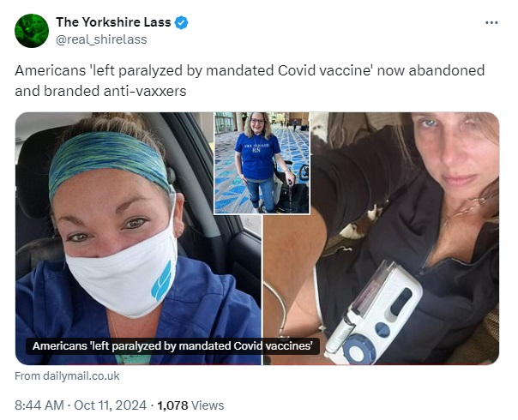
Task: Click The Yorkshire Lass green profile avatar
Action: tap(32, 31)
